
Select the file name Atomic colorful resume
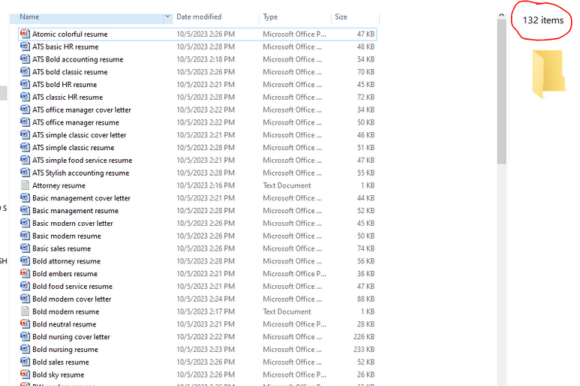(70, 34)
